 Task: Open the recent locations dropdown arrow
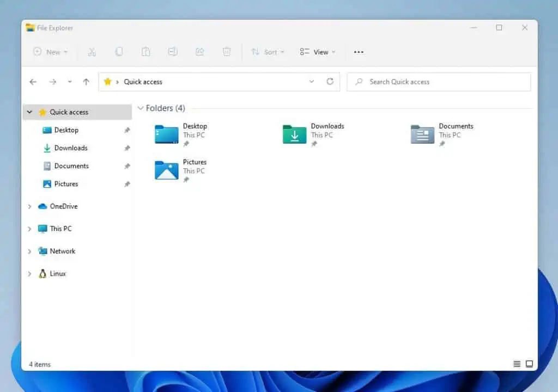point(70,82)
